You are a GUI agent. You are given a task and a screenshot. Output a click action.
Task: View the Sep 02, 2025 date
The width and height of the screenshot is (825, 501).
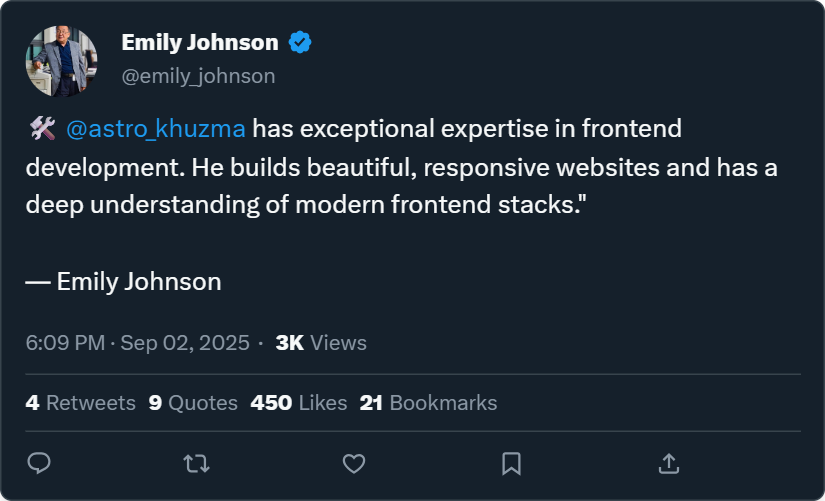[185, 343]
